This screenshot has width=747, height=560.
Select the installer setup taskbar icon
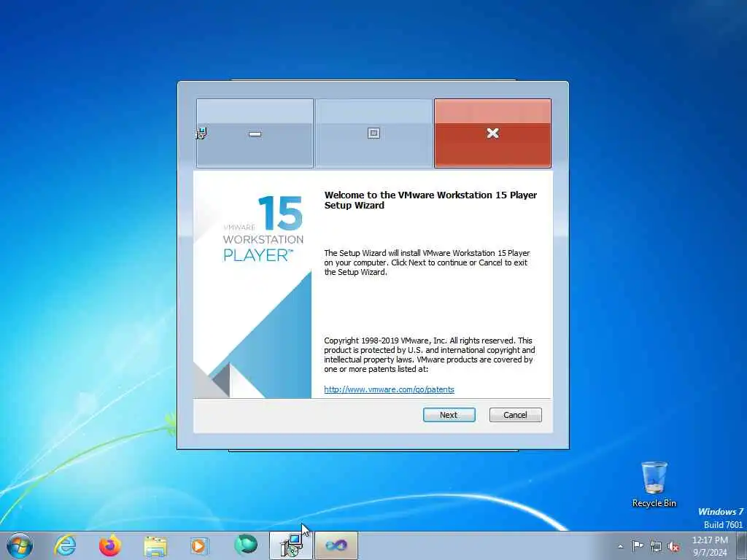(290, 545)
